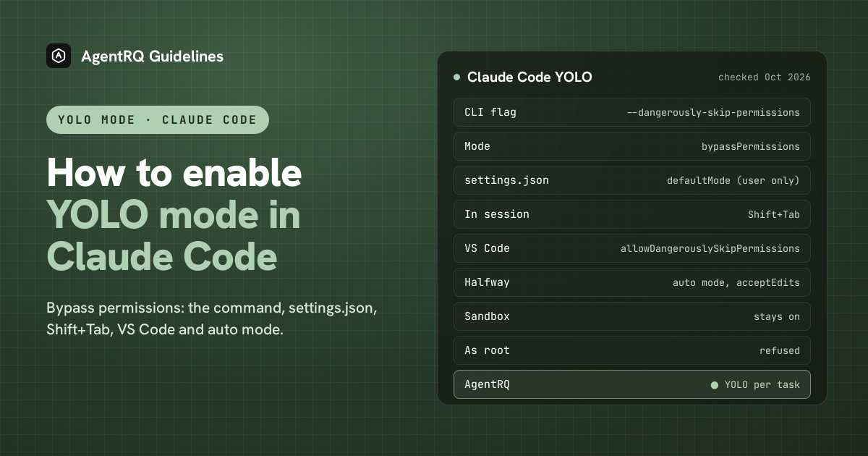Click the green dot beside Claude Code YOLO
The width and height of the screenshot is (868, 456).
(456, 77)
